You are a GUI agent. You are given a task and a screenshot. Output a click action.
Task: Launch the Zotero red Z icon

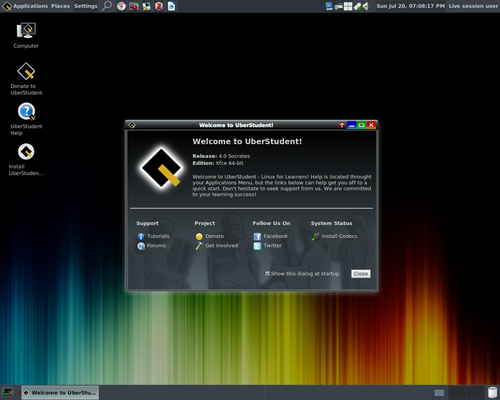click(x=159, y=6)
